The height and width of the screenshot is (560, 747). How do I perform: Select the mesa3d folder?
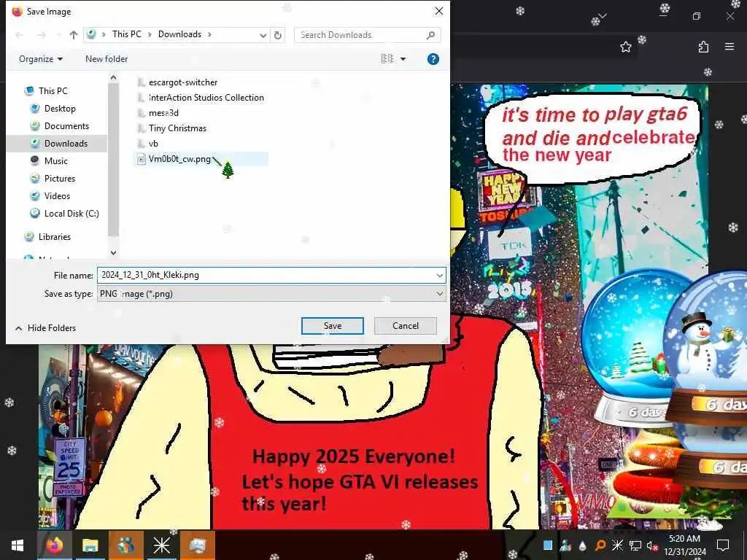pyautogui.click(x=163, y=113)
